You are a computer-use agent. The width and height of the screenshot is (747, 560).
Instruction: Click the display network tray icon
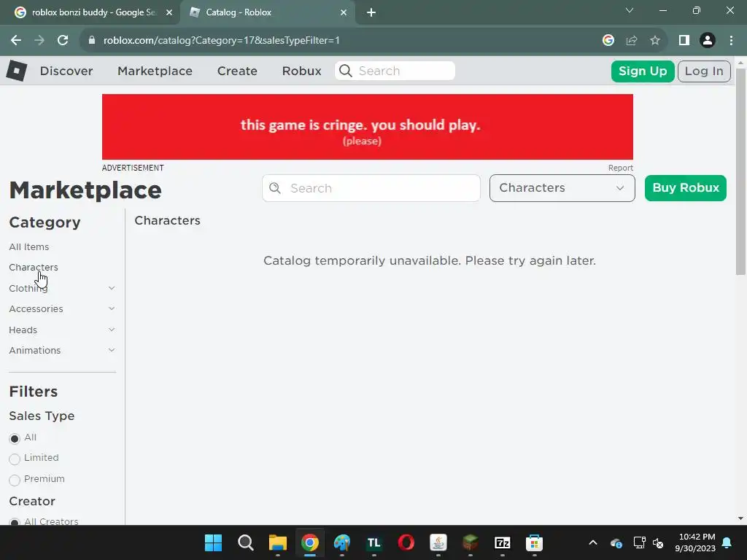click(x=639, y=542)
